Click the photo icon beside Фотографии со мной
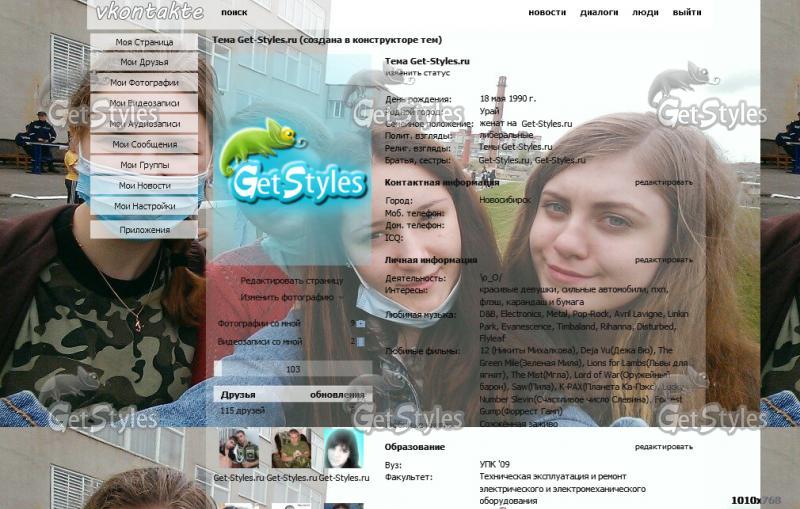The width and height of the screenshot is (800, 509). [359, 324]
